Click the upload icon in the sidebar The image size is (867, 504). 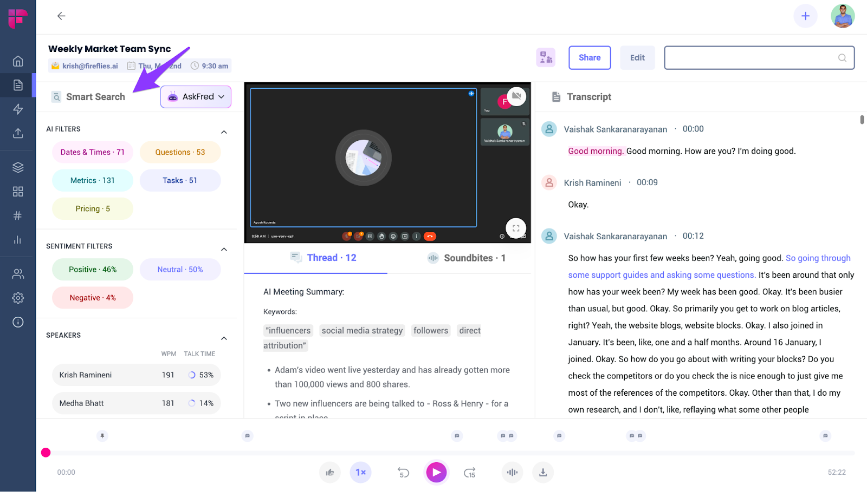[18, 134]
